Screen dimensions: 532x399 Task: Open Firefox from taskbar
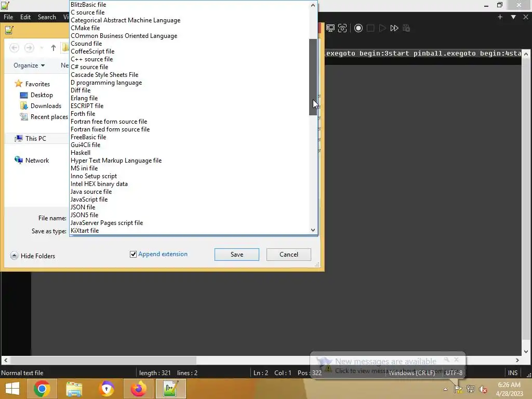coord(138,389)
